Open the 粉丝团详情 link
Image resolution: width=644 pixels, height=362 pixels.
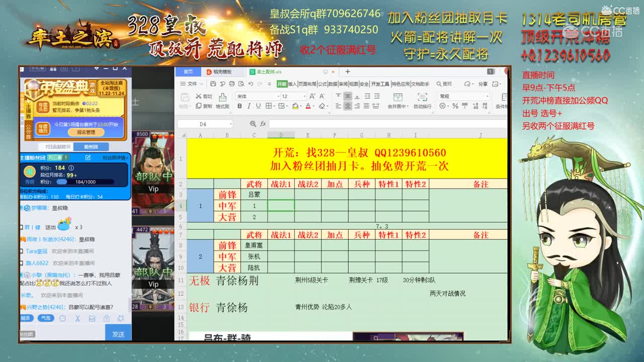tap(115, 158)
